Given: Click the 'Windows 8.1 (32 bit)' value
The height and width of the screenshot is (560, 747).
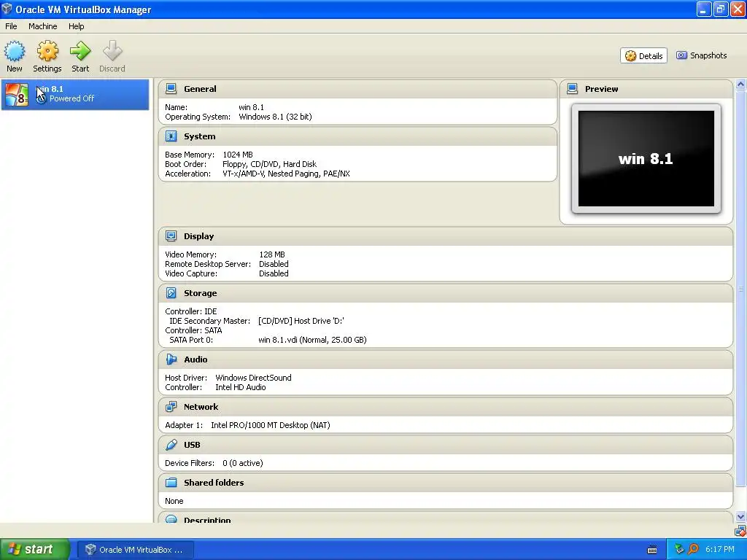Looking at the screenshot, I should click(x=275, y=117).
